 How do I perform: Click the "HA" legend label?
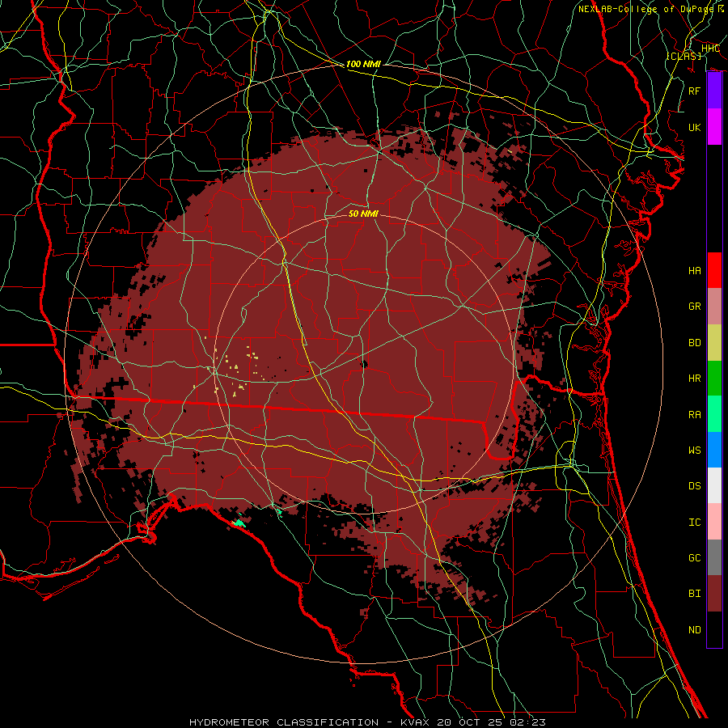(x=695, y=271)
